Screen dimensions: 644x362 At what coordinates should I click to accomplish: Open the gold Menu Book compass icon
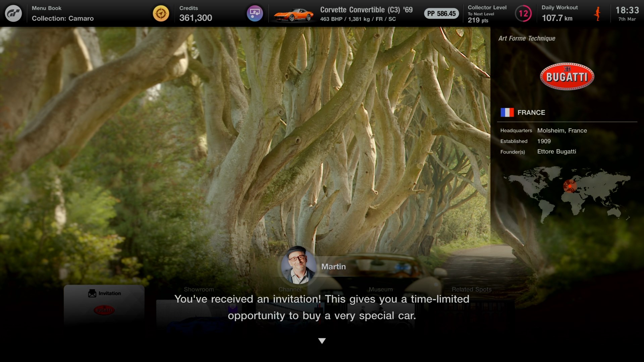(x=161, y=13)
